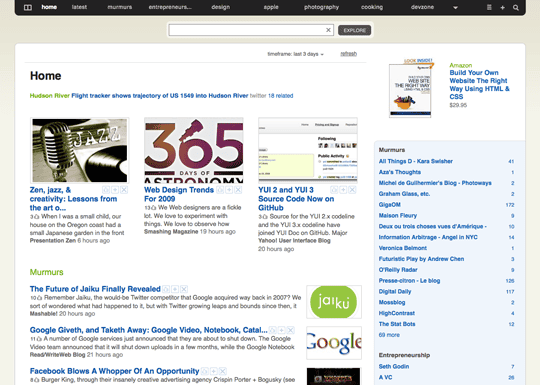Open the Google logo thumbnail

click(334, 343)
